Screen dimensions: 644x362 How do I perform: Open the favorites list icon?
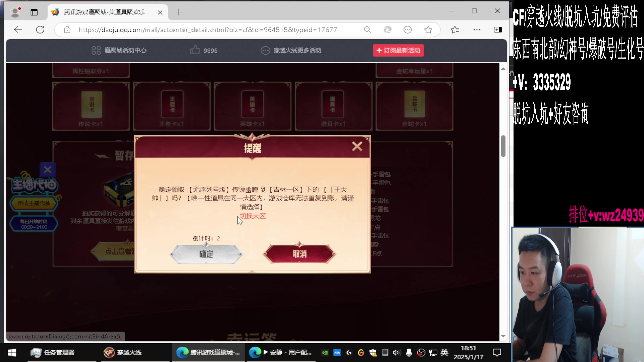click(x=455, y=30)
